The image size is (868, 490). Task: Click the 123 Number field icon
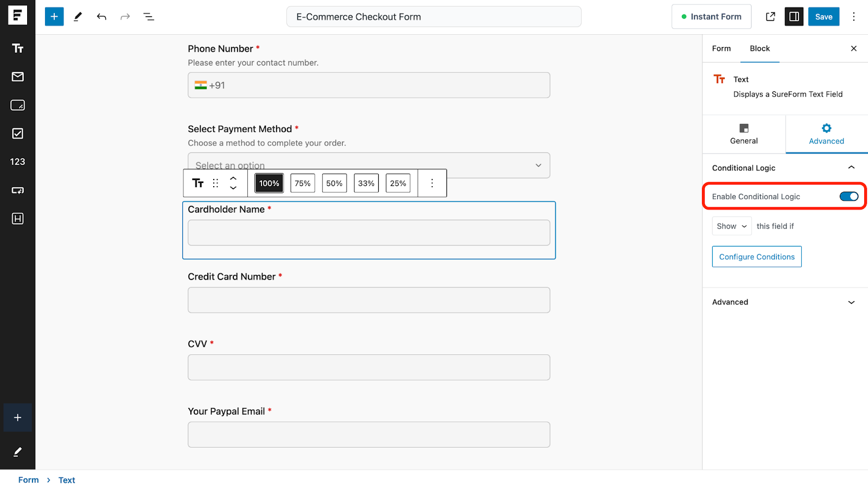pos(18,161)
